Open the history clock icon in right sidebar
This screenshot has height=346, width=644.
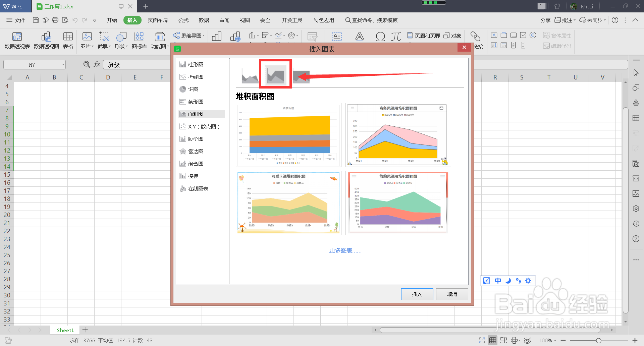click(636, 224)
